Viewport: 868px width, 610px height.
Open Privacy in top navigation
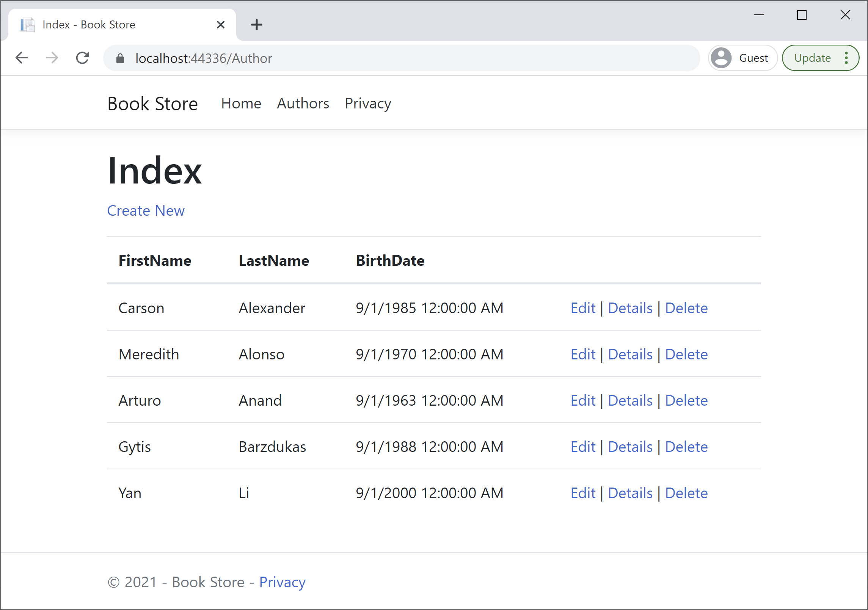[x=367, y=103]
